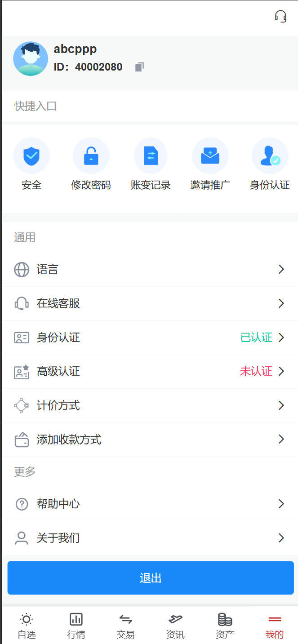
Task: Expand the 语言 language settings row
Action: coord(149,269)
